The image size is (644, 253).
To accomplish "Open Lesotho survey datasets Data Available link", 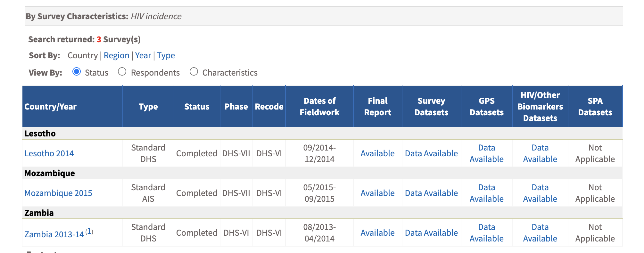I will tap(431, 153).
